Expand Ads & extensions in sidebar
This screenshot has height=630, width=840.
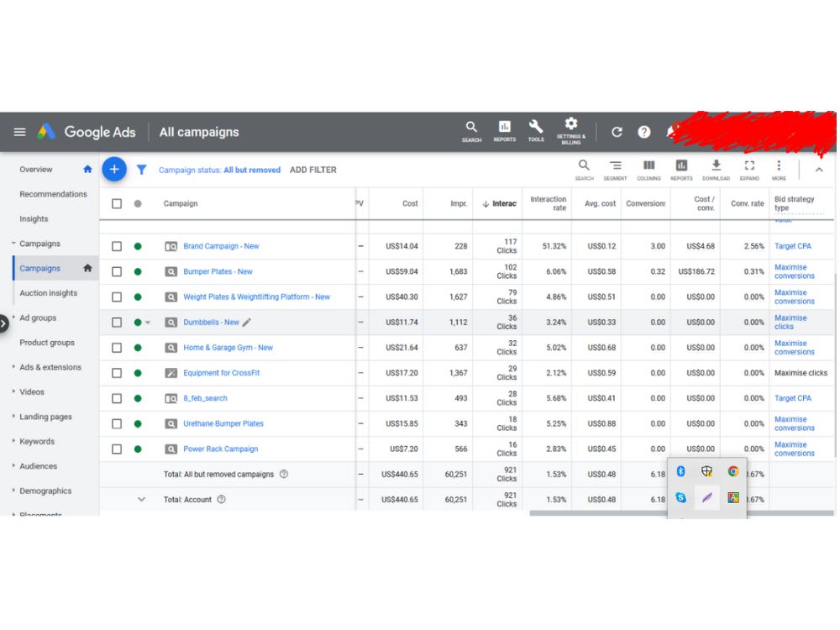[x=13, y=366]
